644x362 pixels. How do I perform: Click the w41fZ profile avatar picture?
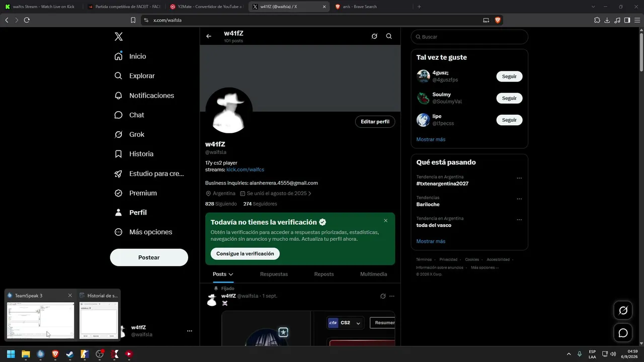click(x=229, y=111)
